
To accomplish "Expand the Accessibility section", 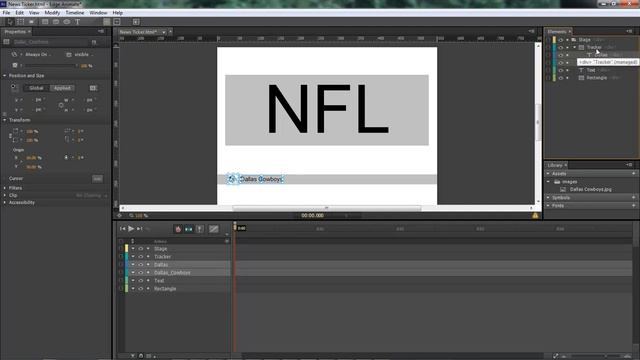I will pos(4,202).
